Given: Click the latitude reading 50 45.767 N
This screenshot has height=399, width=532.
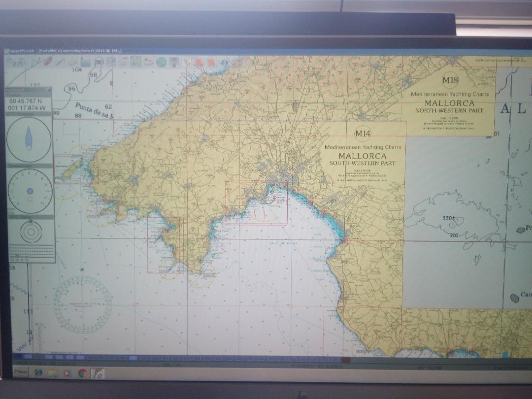Looking at the screenshot, I should click(x=26, y=101).
